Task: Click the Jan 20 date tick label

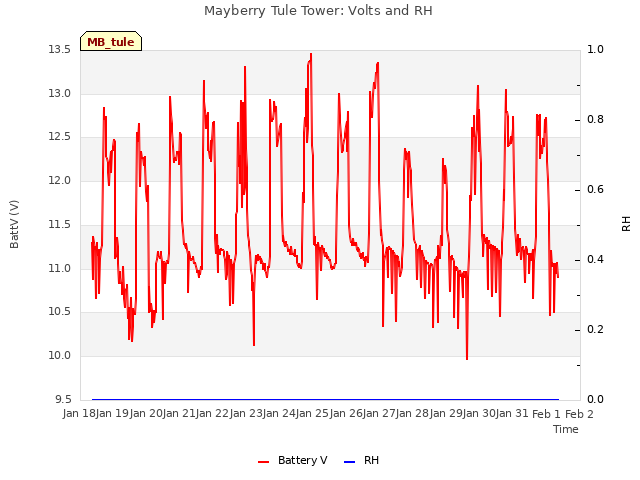Action: coord(146,413)
